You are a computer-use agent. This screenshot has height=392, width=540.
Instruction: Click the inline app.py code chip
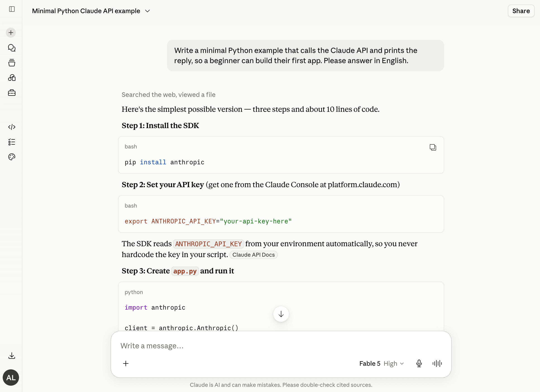coord(185,271)
